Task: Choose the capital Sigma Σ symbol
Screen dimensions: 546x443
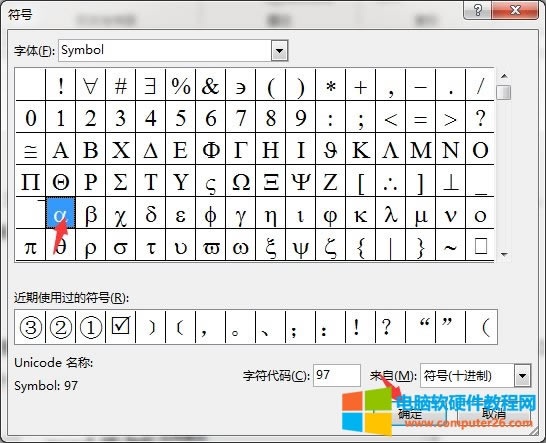Action: 120,181
